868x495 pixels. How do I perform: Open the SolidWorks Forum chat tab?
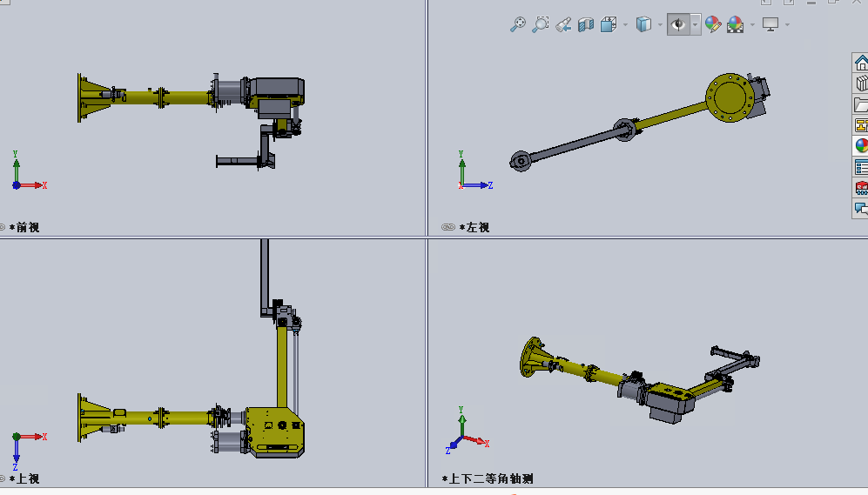point(861,208)
